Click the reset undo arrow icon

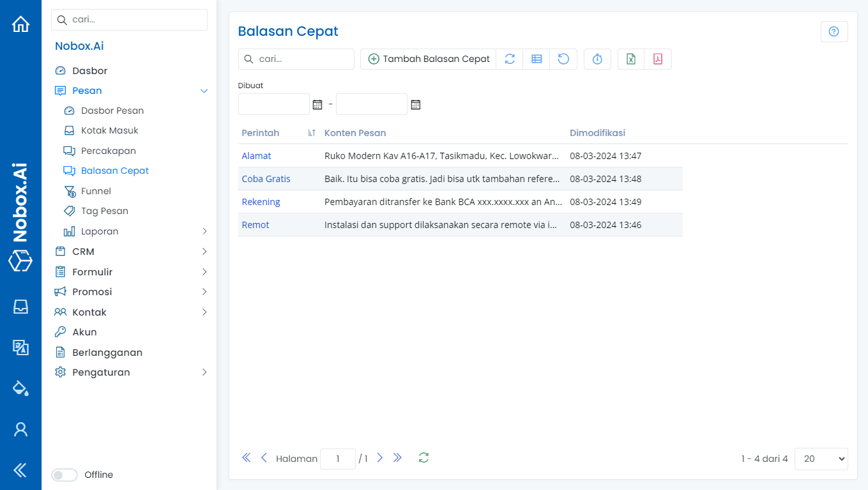[563, 59]
